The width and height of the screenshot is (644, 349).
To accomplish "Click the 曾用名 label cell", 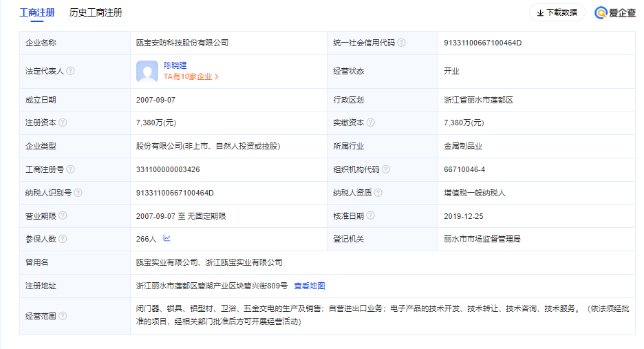I will (x=75, y=262).
